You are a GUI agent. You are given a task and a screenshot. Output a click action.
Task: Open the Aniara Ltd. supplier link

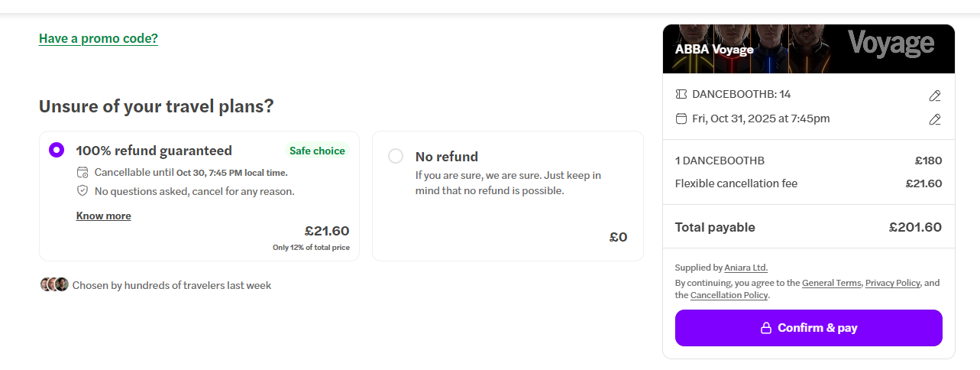746,268
